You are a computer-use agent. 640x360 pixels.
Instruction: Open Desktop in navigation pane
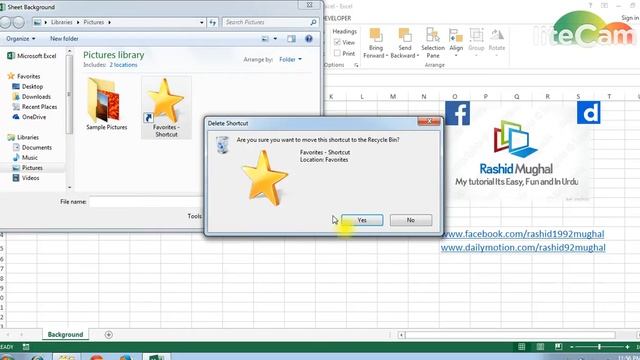point(28,87)
